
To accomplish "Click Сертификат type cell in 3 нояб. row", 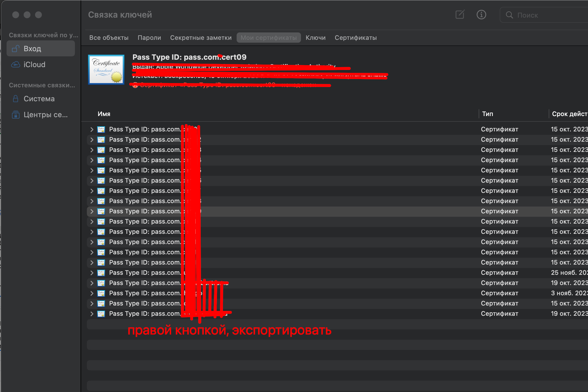I will (499, 293).
